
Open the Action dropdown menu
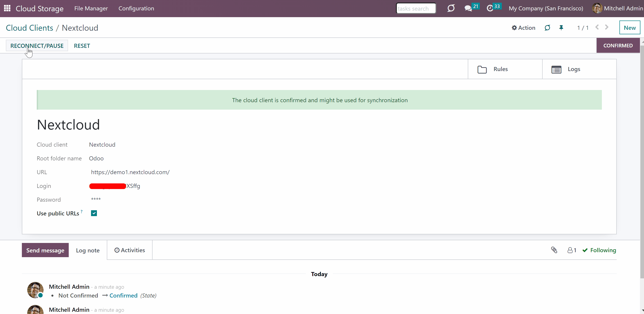[x=523, y=28]
